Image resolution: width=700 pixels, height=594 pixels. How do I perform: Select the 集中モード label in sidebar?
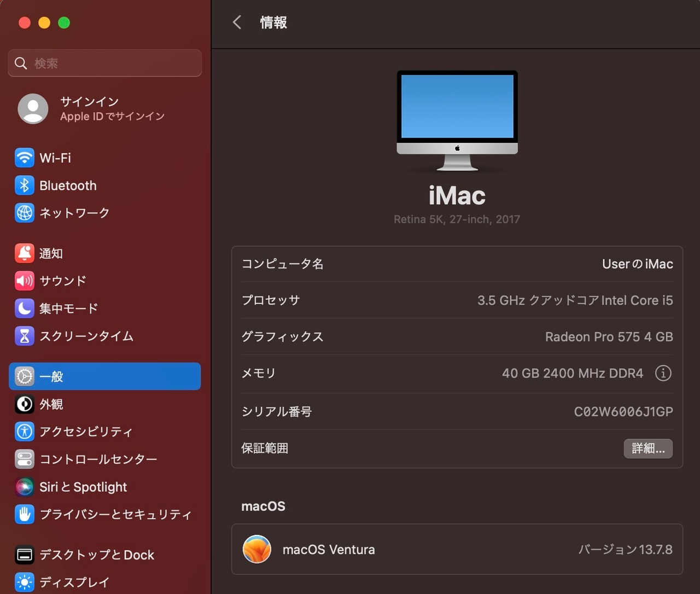(69, 308)
